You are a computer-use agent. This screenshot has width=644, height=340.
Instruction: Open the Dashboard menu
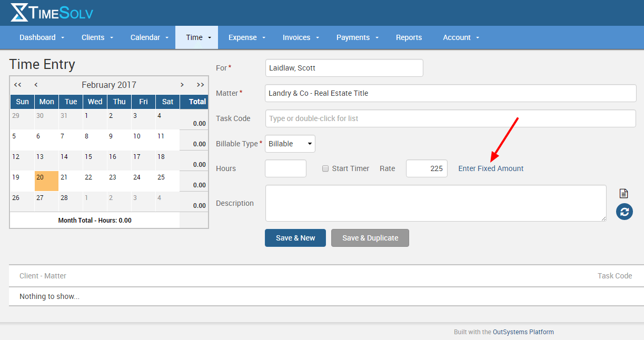[x=37, y=37]
